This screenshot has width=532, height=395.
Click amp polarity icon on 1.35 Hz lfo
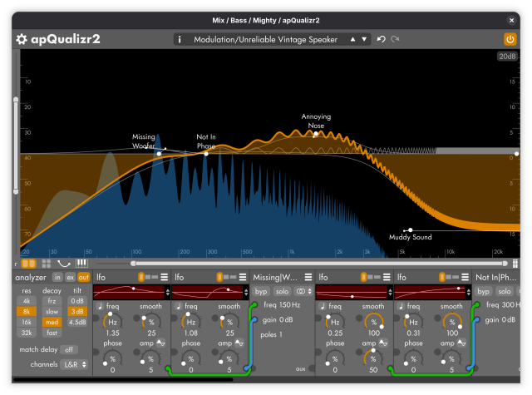pos(160,343)
